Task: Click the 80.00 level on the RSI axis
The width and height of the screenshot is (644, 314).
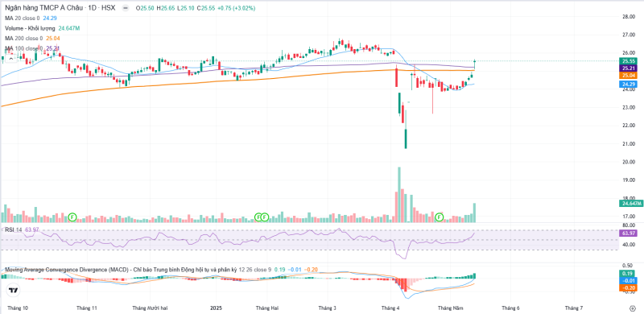Action: tap(629, 225)
